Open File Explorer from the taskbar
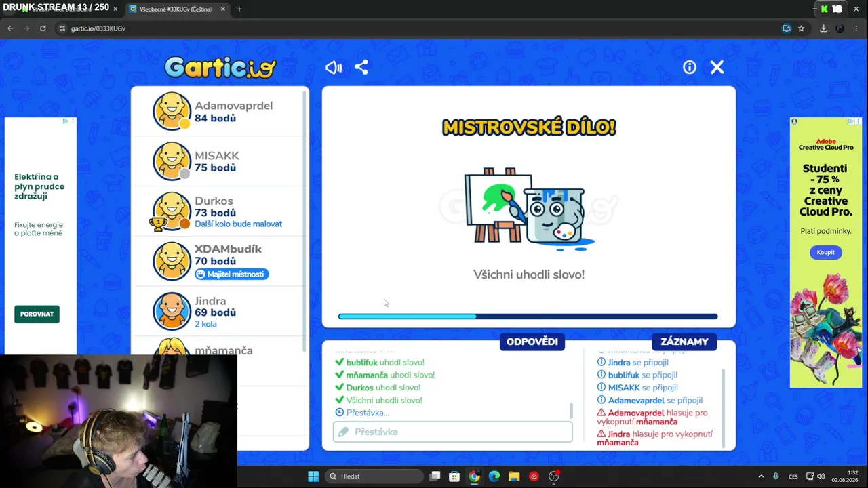This screenshot has width=868, height=488. click(513, 476)
